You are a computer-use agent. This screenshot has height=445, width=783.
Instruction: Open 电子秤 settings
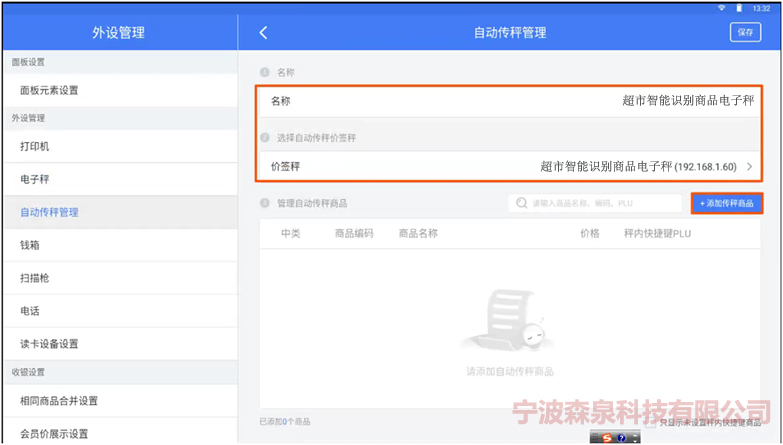[x=35, y=179]
